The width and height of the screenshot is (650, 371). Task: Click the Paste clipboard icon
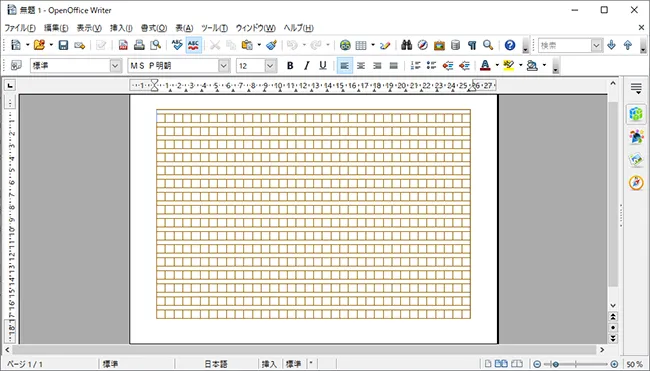(x=247, y=45)
